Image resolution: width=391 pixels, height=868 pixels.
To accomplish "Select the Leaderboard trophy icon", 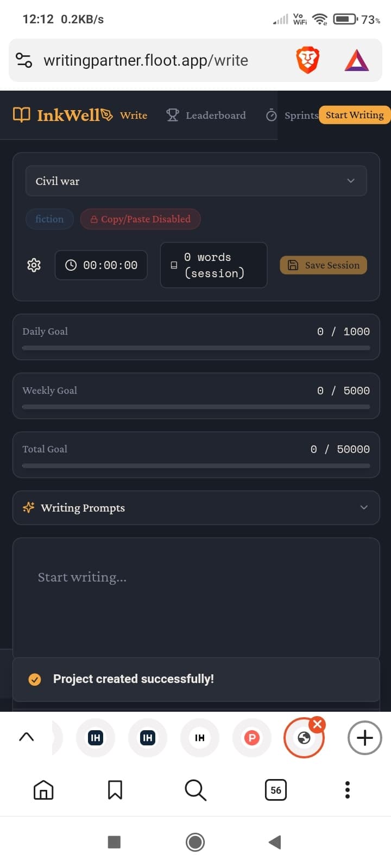I will coord(172,115).
